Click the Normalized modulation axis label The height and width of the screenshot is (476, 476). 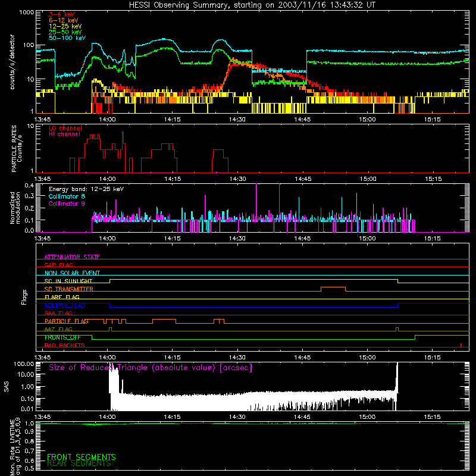15,208
